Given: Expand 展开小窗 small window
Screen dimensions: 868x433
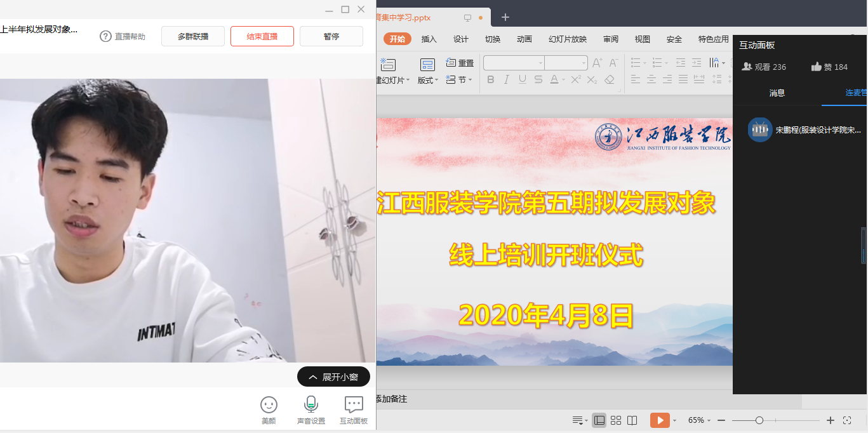Looking at the screenshot, I should pos(333,377).
